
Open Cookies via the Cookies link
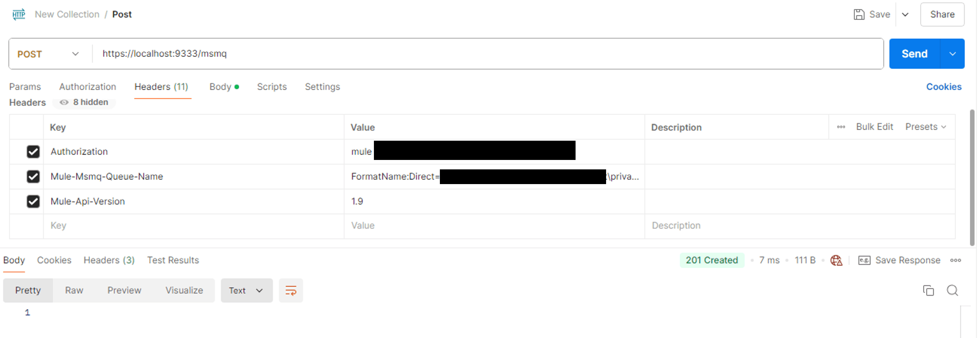click(944, 86)
